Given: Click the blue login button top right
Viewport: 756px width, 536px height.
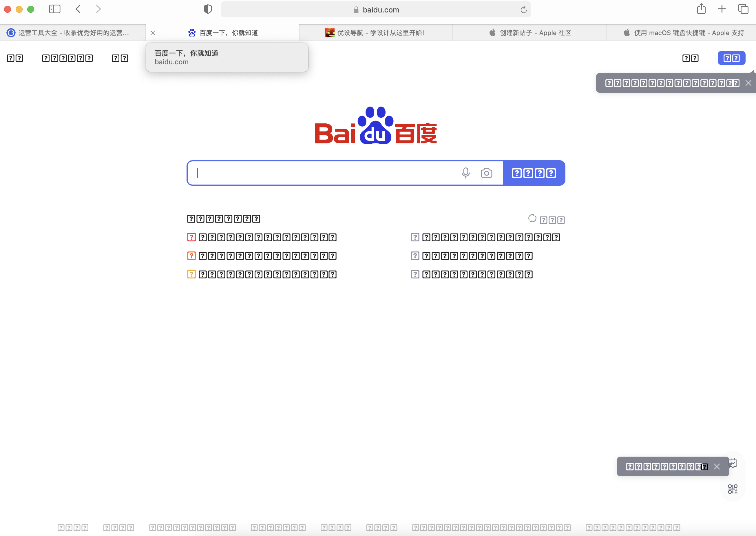Looking at the screenshot, I should (731, 58).
